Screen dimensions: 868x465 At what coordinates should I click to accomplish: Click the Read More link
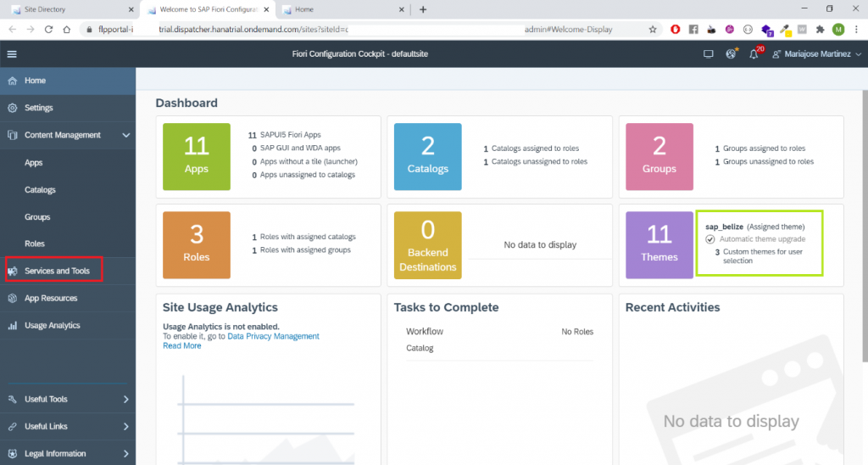pos(181,345)
